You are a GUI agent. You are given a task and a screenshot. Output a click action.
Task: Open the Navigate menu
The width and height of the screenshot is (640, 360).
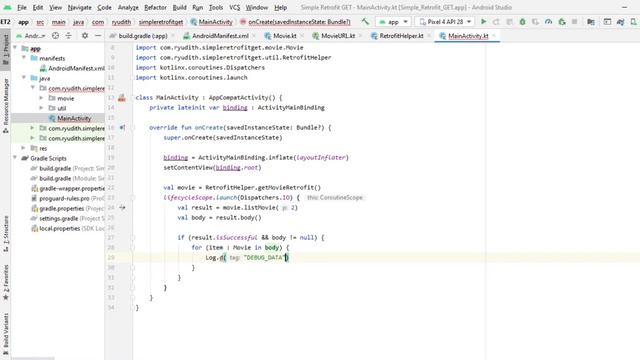[x=80, y=7]
